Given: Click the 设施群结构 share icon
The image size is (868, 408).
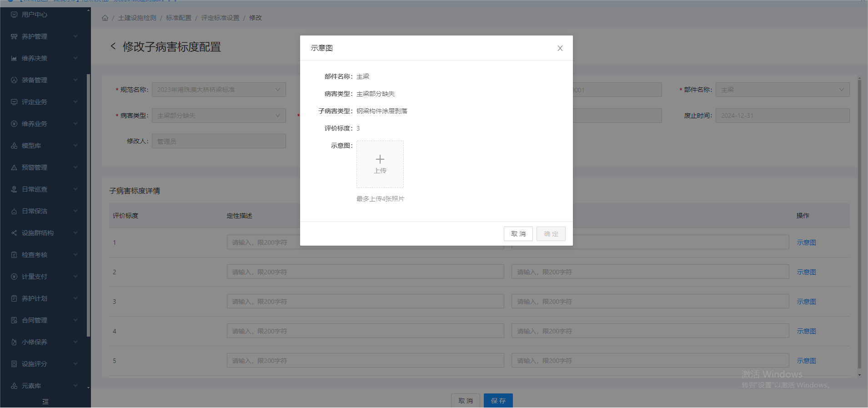Looking at the screenshot, I should [x=14, y=233].
